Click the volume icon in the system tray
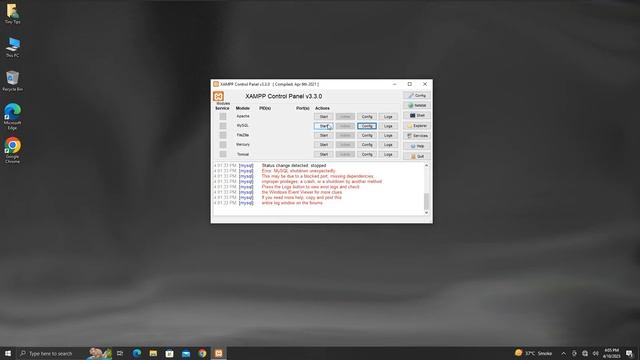 [x=596, y=353]
